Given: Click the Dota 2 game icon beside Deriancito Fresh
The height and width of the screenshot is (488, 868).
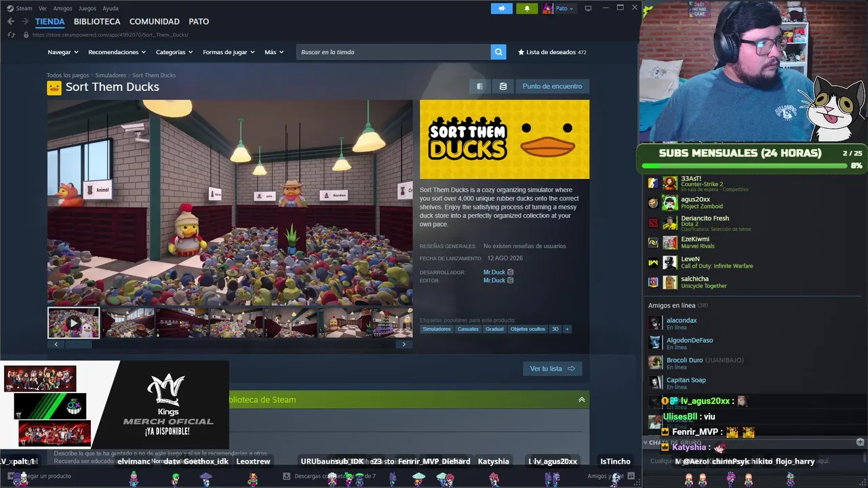Looking at the screenshot, I should (x=652, y=223).
